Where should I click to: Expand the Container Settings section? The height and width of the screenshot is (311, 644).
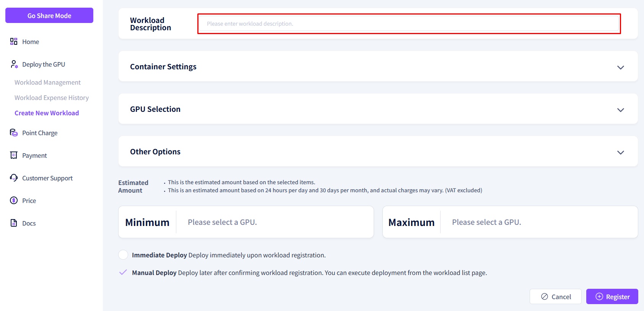[620, 67]
